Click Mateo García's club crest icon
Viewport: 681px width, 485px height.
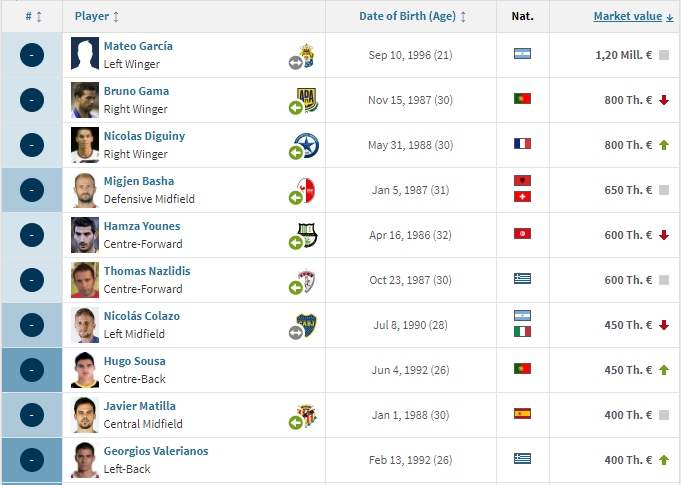[307, 56]
